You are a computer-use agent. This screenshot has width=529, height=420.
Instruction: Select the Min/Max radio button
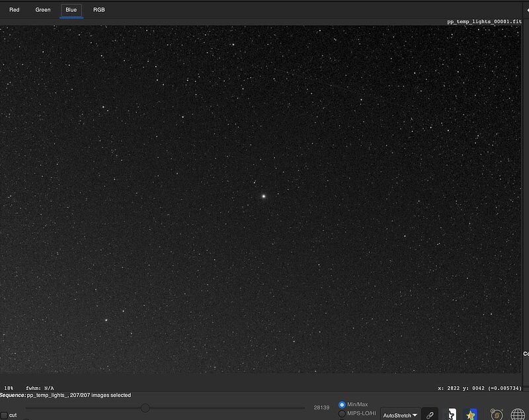pyautogui.click(x=342, y=404)
